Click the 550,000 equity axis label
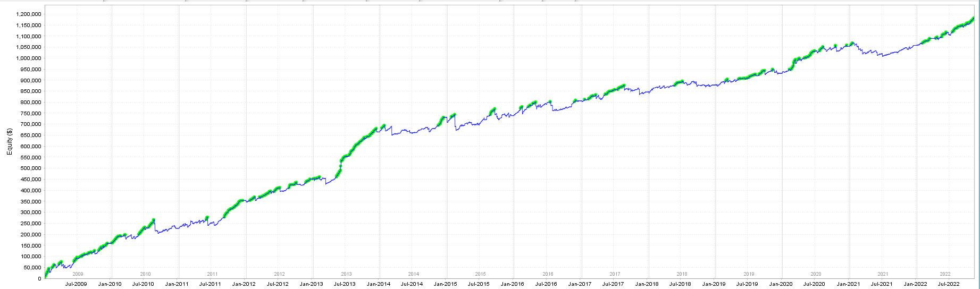980x289 pixels. pos(31,157)
